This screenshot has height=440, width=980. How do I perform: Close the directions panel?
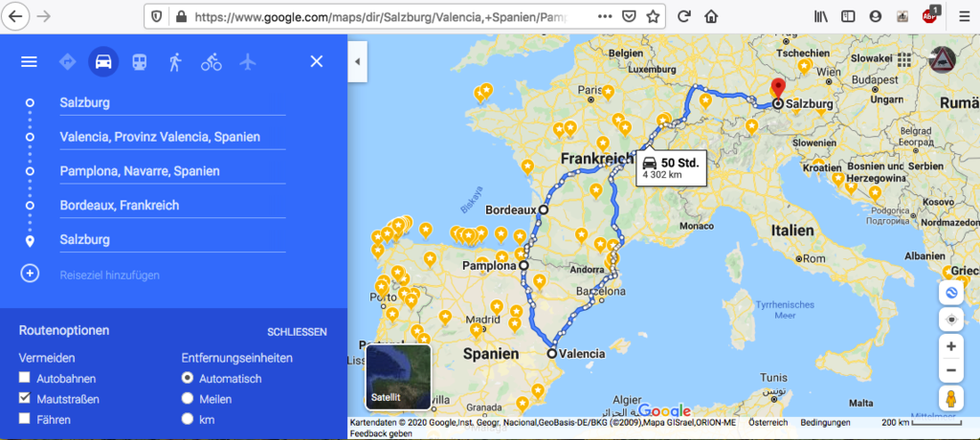pyautogui.click(x=317, y=61)
